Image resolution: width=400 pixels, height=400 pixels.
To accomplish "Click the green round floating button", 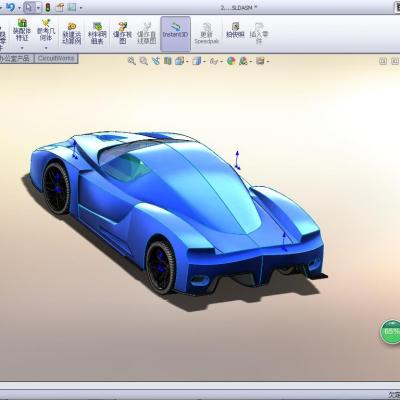I will [391, 331].
